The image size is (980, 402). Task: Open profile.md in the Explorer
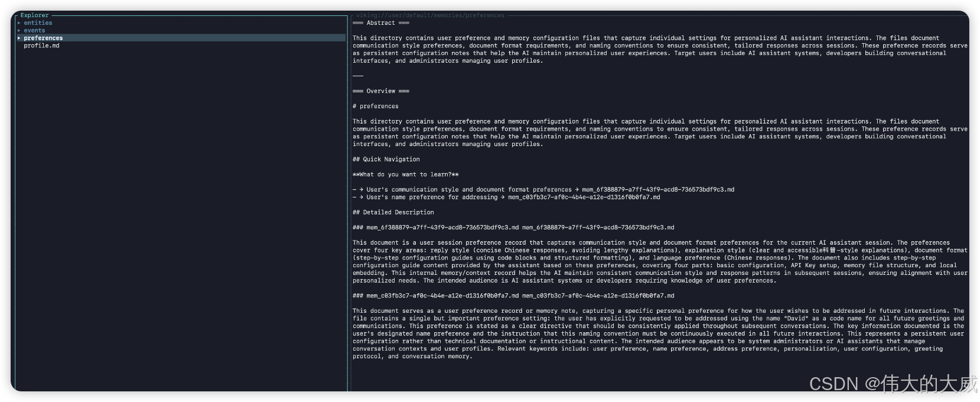41,46
